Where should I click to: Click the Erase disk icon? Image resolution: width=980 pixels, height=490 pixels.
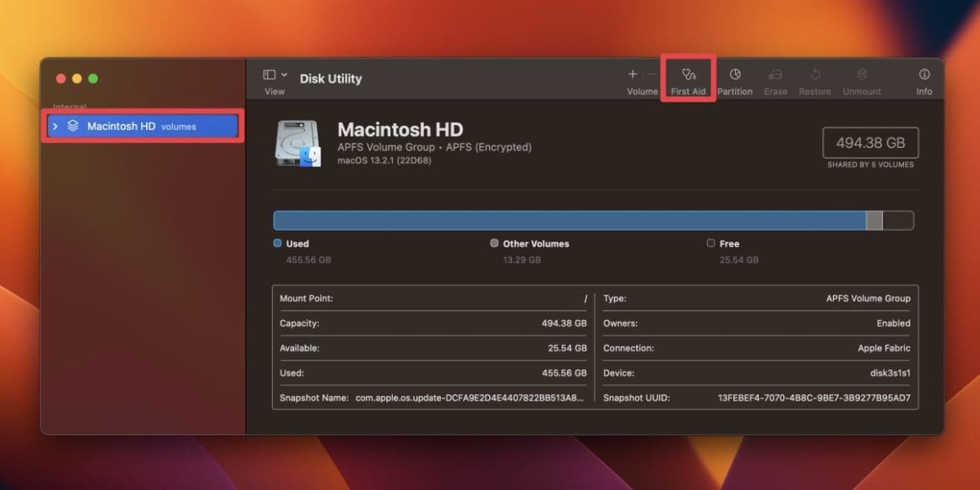[x=776, y=74]
